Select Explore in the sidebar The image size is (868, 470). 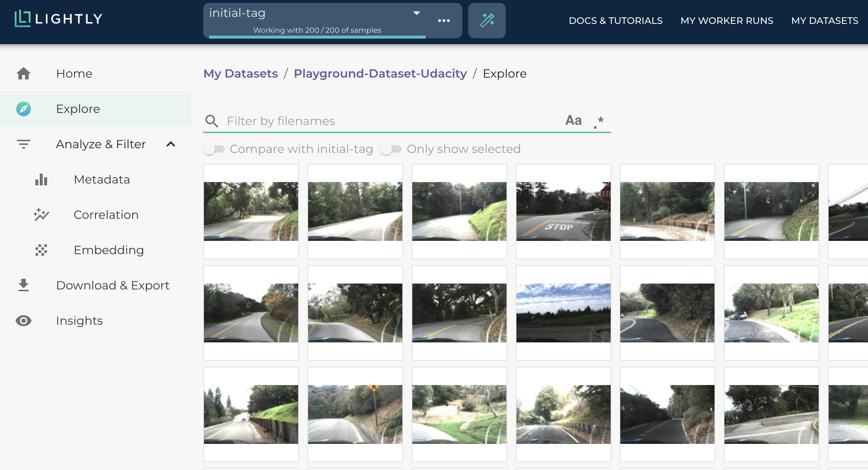(96, 109)
